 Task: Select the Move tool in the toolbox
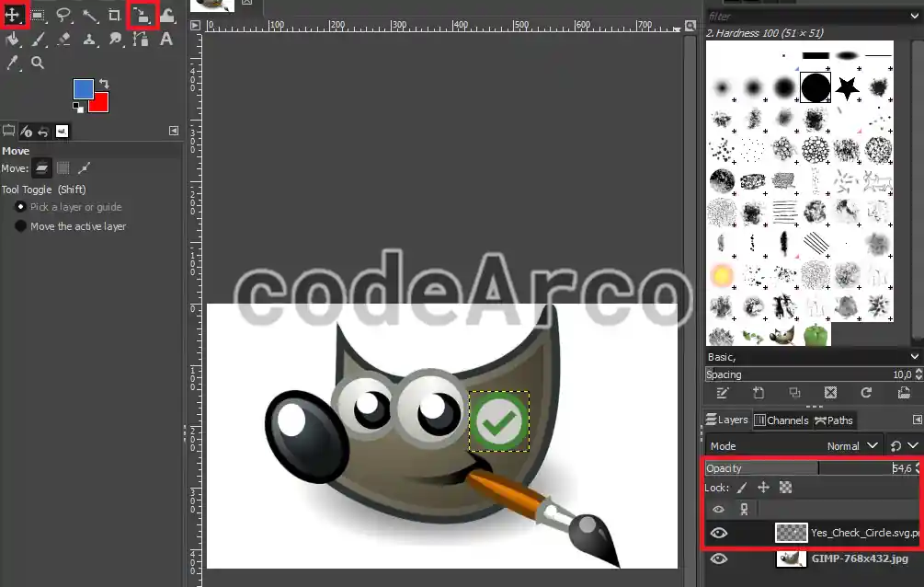12,14
